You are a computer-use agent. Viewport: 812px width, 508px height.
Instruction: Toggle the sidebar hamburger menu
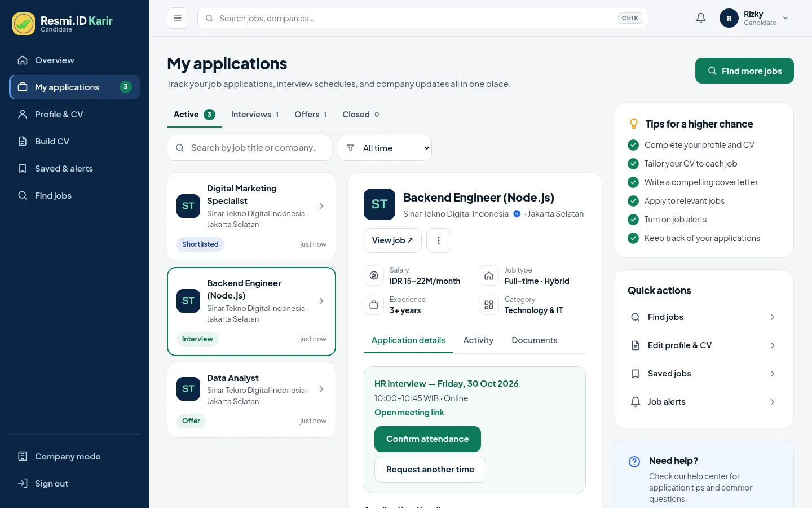point(178,18)
